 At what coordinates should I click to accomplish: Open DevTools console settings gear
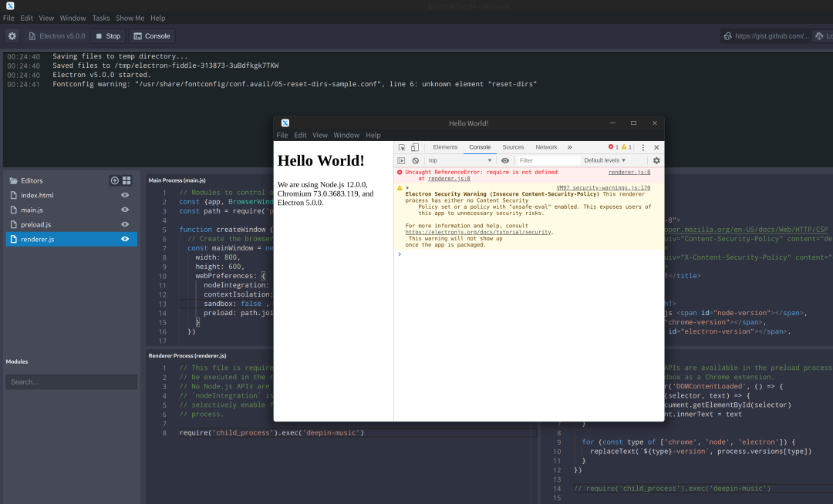tap(656, 160)
